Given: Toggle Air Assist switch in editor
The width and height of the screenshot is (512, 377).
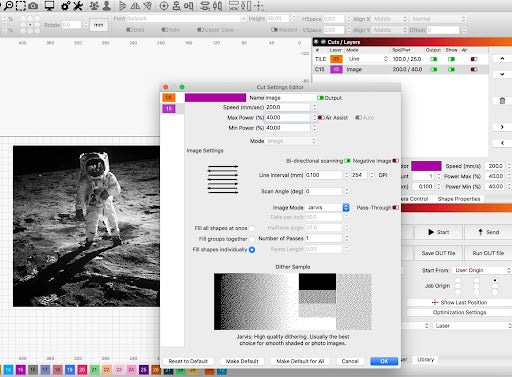Looking at the screenshot, I should (x=321, y=117).
